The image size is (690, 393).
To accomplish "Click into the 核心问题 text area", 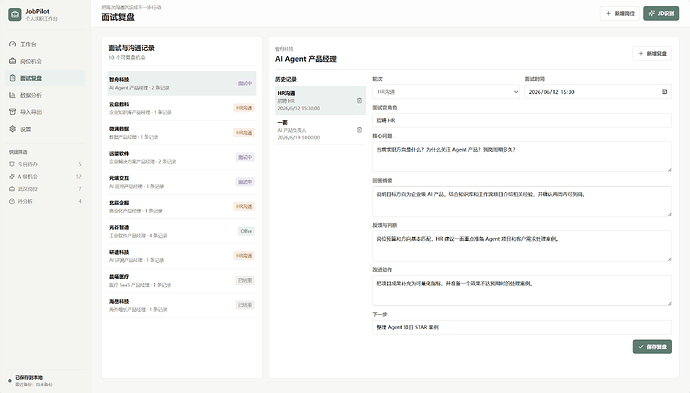I will tap(522, 157).
